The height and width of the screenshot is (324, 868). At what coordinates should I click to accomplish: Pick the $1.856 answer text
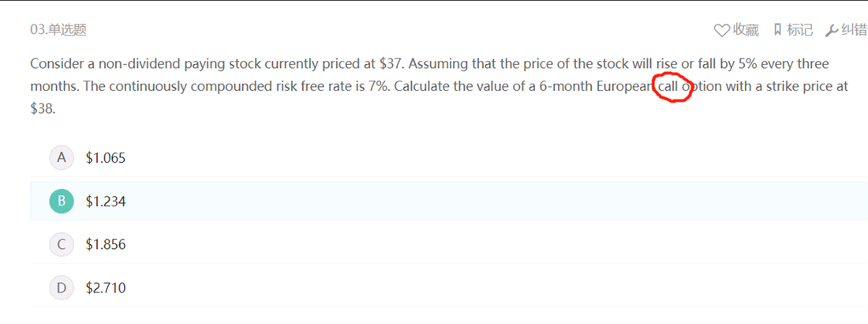[x=106, y=245]
